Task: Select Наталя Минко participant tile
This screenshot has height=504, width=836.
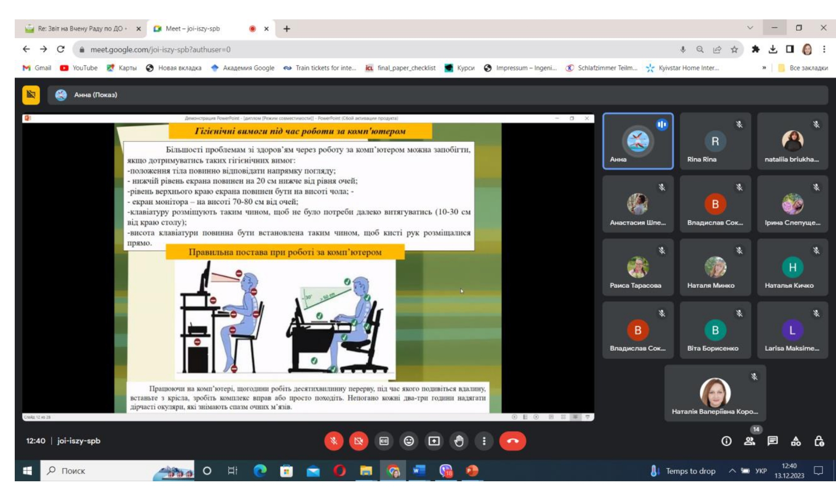Action: [x=715, y=267]
